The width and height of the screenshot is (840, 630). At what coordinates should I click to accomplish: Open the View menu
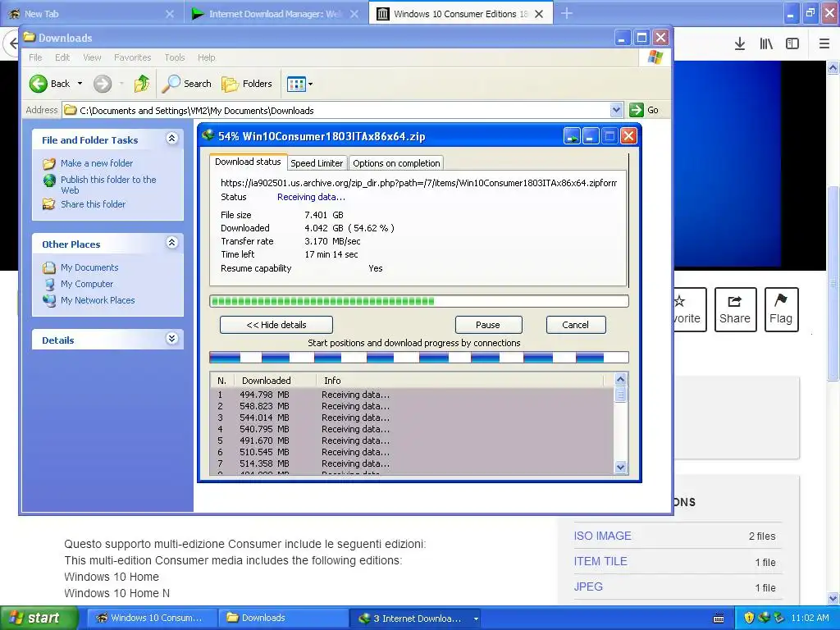92,57
